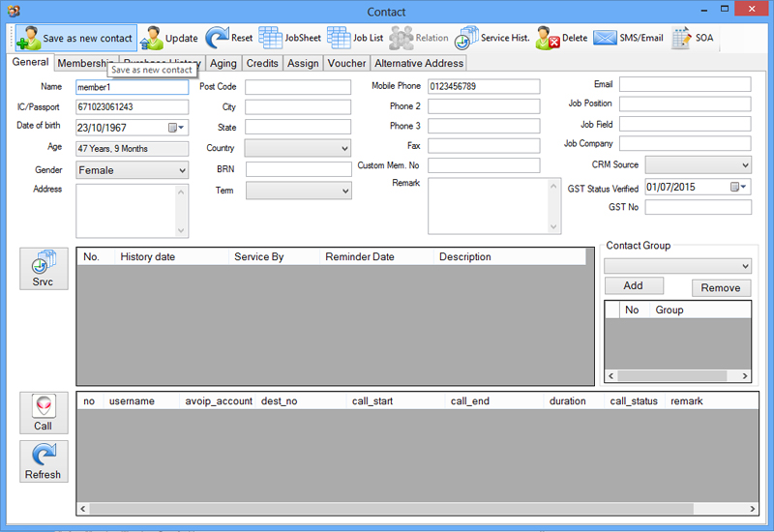The height and width of the screenshot is (532, 774).
Task: Click call log scrollbar right arrow
Action: pyautogui.click(x=753, y=509)
